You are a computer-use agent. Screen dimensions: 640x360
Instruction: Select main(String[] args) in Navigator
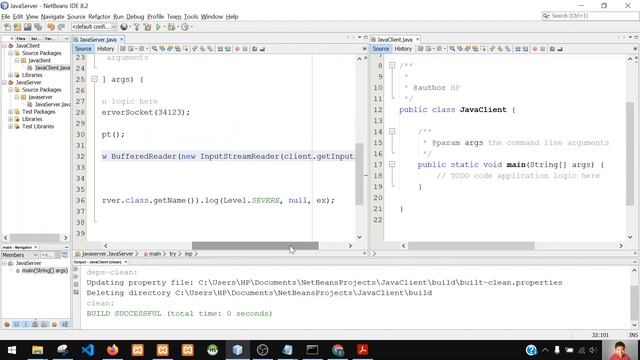[x=42, y=271]
